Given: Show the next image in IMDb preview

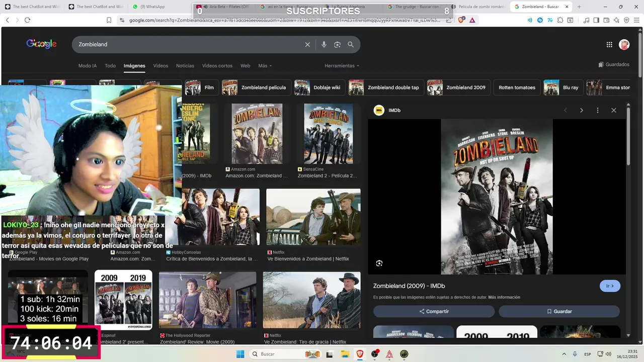Looking at the screenshot, I should coord(582,110).
